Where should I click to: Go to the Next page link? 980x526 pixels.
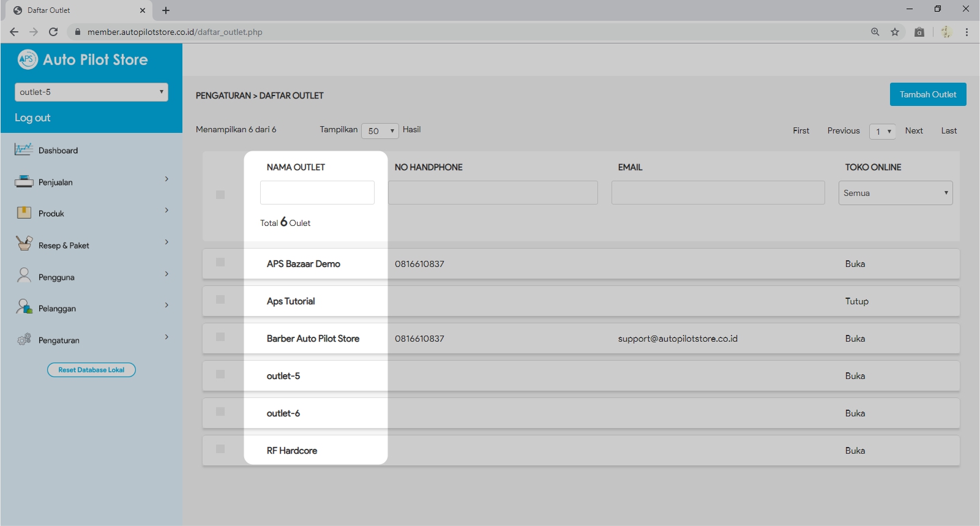[913, 130]
